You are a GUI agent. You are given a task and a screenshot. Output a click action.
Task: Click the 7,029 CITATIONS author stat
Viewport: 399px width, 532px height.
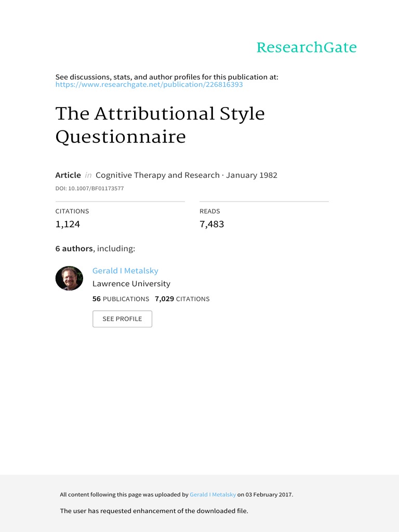click(182, 299)
